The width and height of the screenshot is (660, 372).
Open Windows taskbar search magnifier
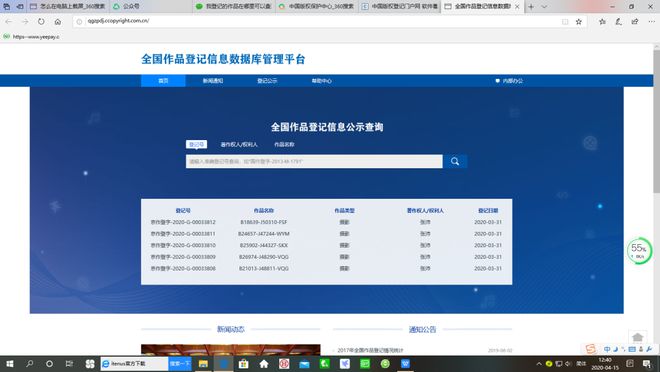(x=29, y=364)
